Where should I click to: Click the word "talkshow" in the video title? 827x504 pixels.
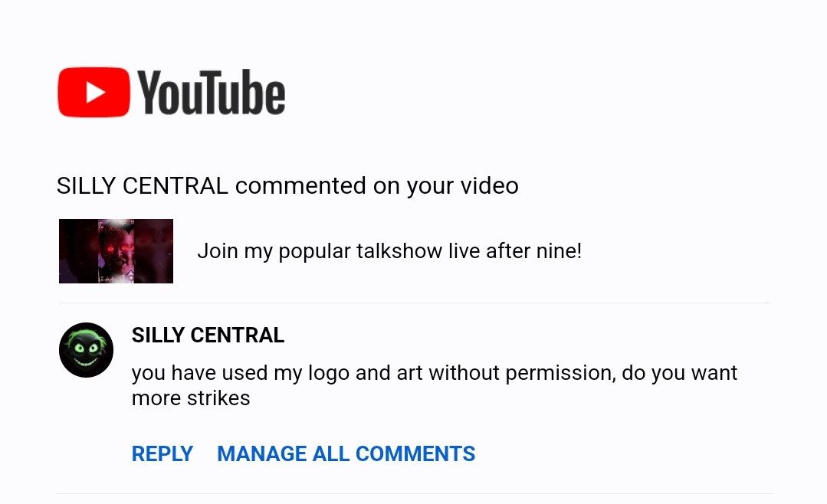pos(399,251)
